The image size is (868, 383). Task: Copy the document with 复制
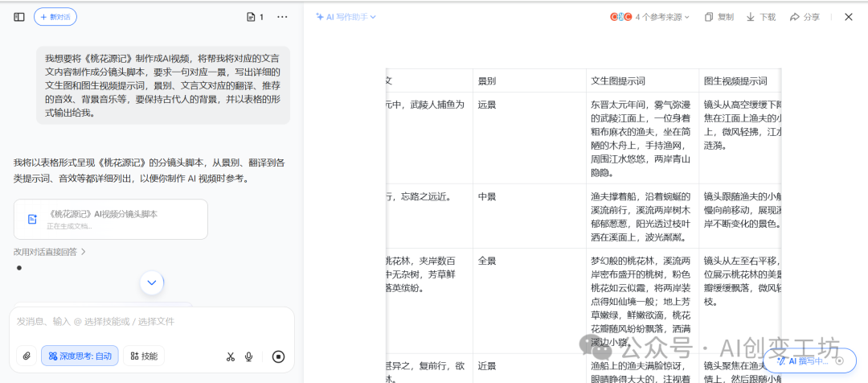tap(719, 17)
